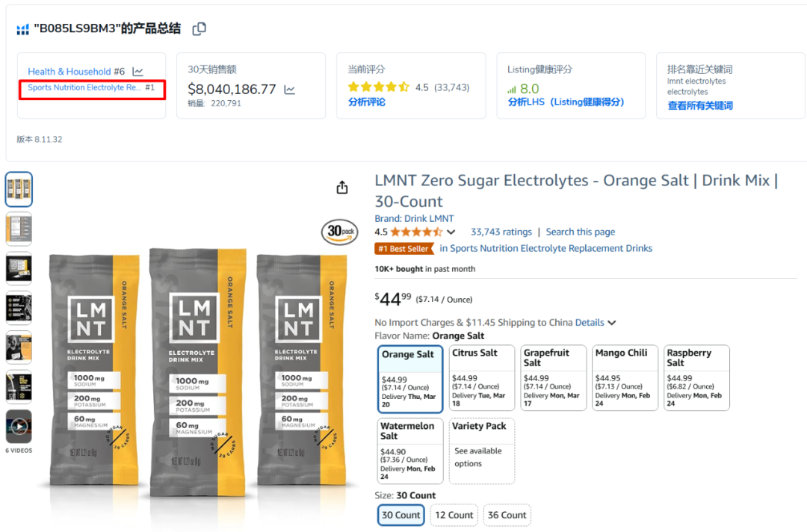Click the 4.5 star rating graphic

click(415, 232)
